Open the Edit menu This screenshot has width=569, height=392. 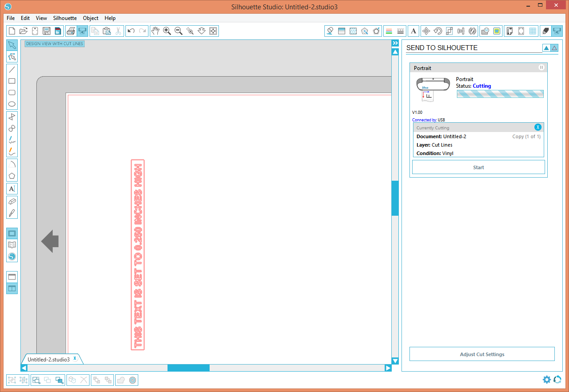click(x=25, y=18)
